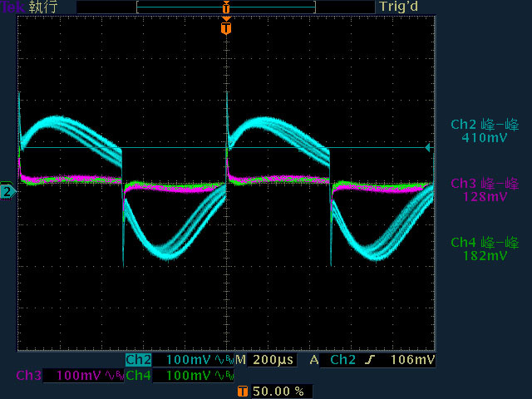Click the Ch4 peak-to-peak 182mV value
The height and width of the screenshot is (399, 532).
tap(485, 256)
